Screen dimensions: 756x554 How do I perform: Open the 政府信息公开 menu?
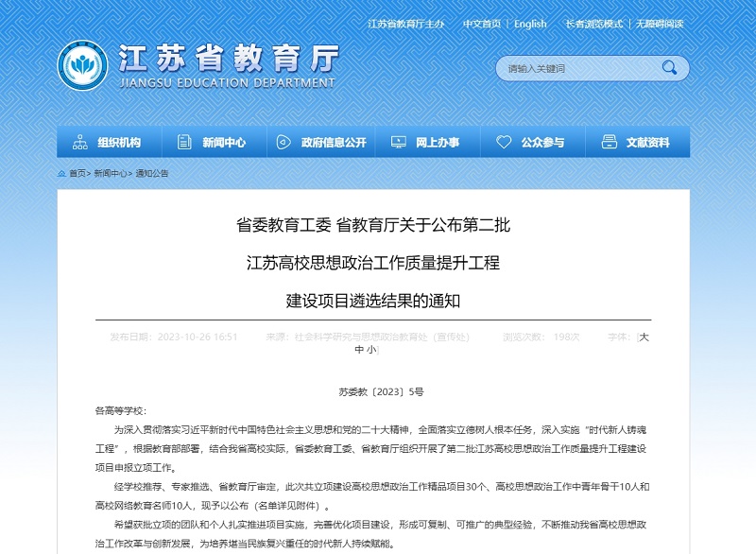point(334,142)
